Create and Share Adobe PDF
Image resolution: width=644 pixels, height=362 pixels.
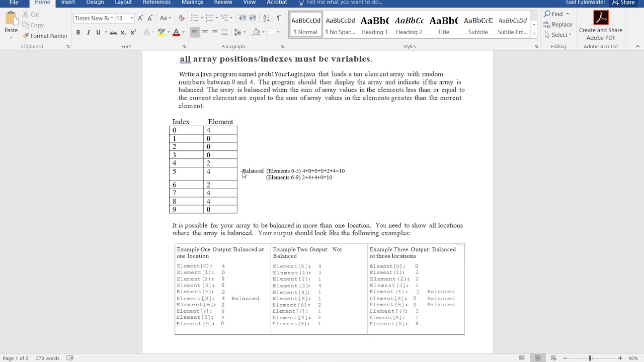pos(600,26)
